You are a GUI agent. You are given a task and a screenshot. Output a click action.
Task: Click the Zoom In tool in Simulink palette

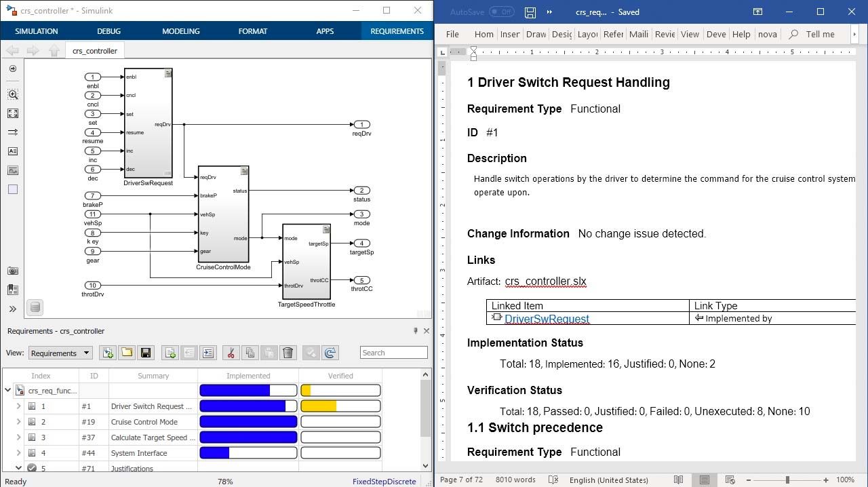[12, 95]
